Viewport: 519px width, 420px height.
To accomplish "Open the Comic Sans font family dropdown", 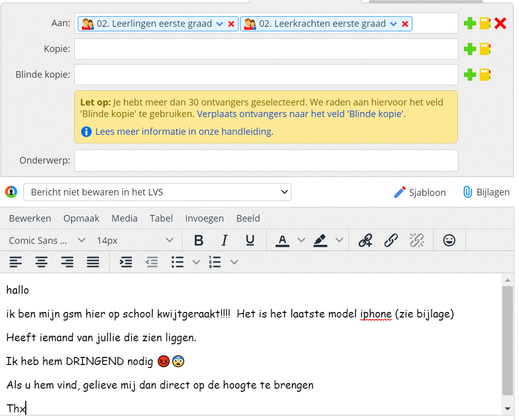I will pyautogui.click(x=46, y=241).
